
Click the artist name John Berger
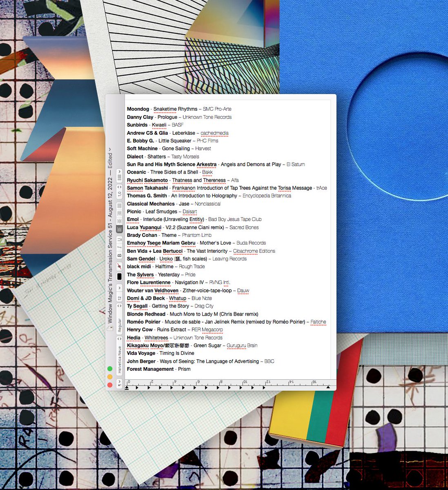click(x=141, y=362)
